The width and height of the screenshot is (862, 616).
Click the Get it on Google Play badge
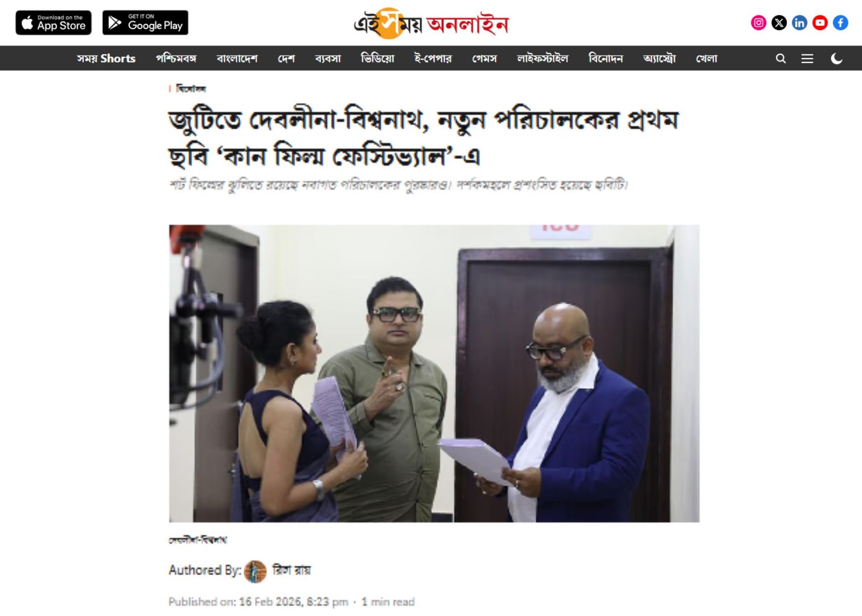coord(145,23)
